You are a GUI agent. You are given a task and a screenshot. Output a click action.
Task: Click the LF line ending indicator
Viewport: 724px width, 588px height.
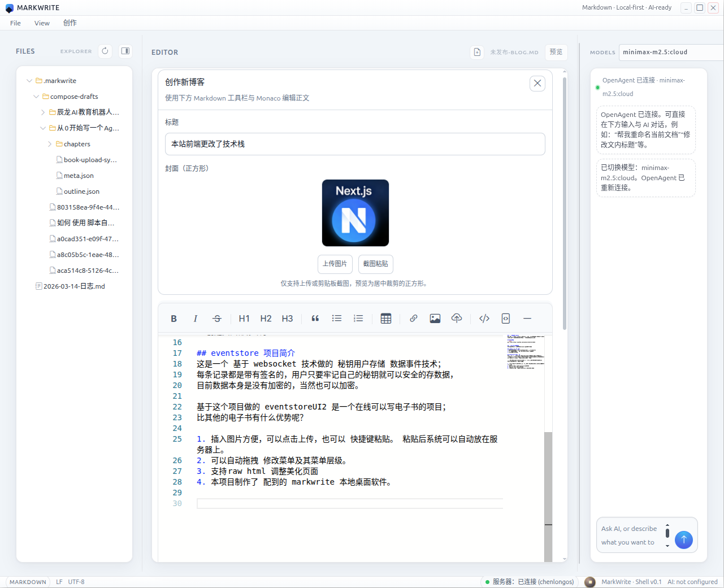click(59, 582)
